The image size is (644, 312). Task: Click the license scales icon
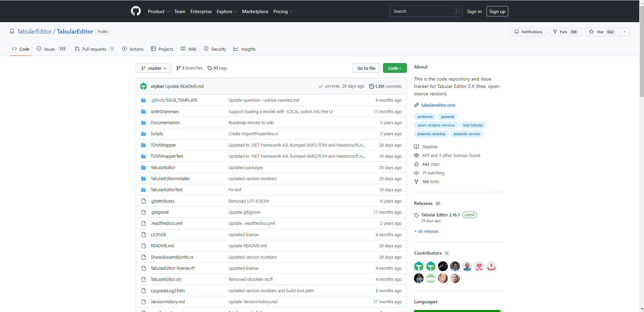click(417, 155)
